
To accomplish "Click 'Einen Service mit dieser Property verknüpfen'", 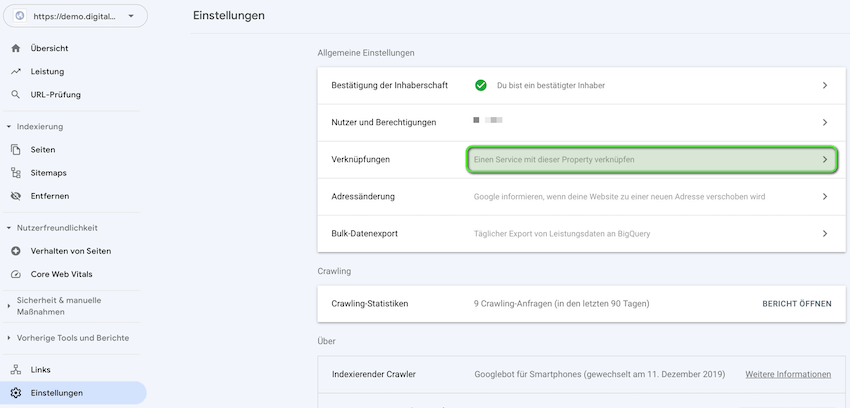I will click(x=554, y=160).
